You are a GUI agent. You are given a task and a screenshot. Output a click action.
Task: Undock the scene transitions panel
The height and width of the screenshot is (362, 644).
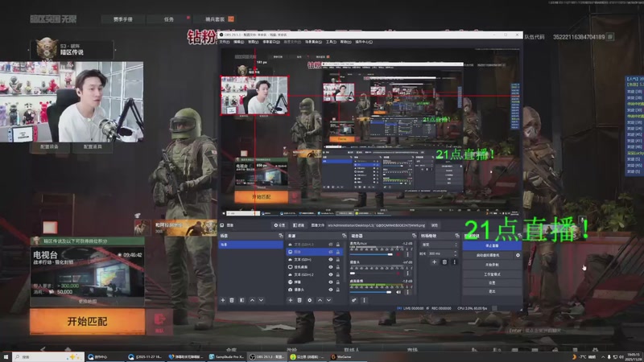(x=457, y=236)
